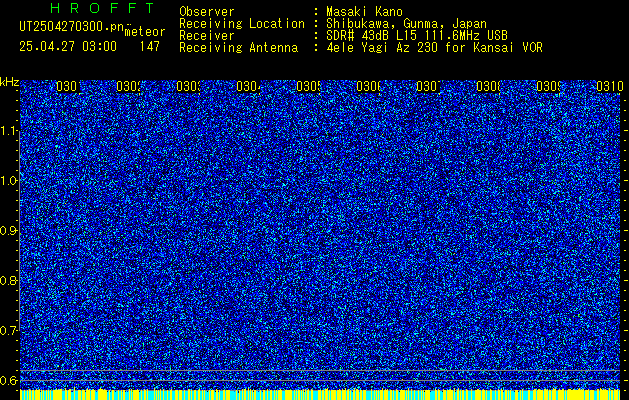Click the Receiver field label

[207, 36]
